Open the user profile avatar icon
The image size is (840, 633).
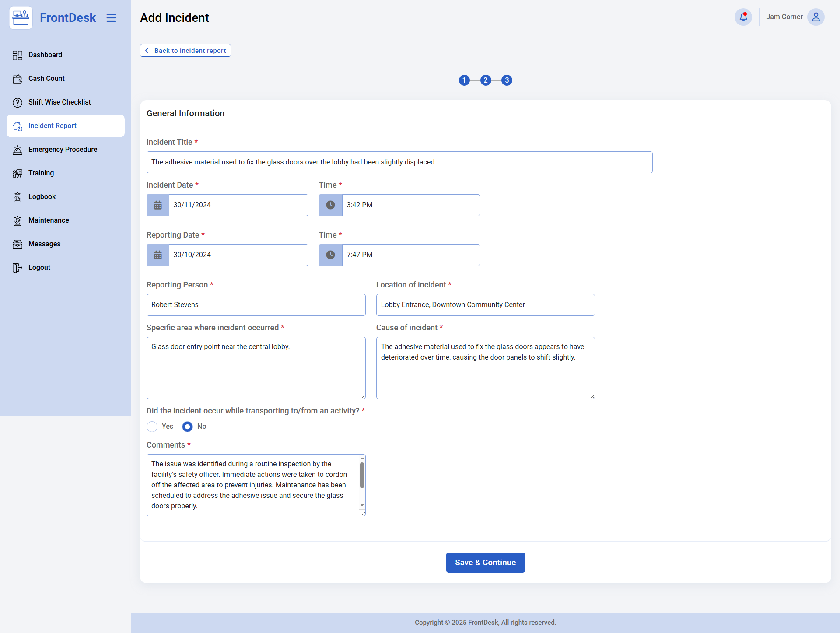pyautogui.click(x=815, y=17)
